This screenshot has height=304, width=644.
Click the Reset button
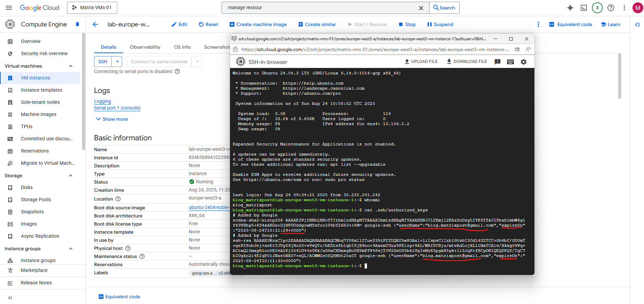208,24
